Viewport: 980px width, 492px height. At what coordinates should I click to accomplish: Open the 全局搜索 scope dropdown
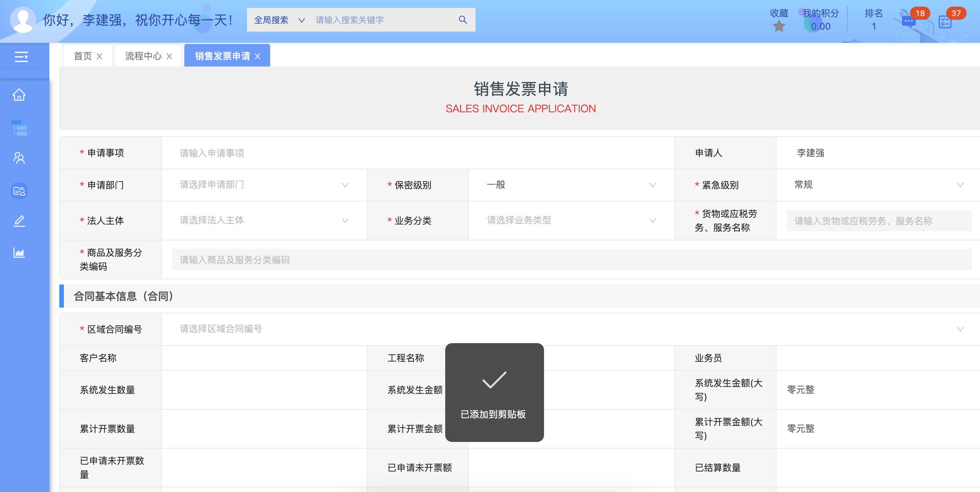(279, 20)
